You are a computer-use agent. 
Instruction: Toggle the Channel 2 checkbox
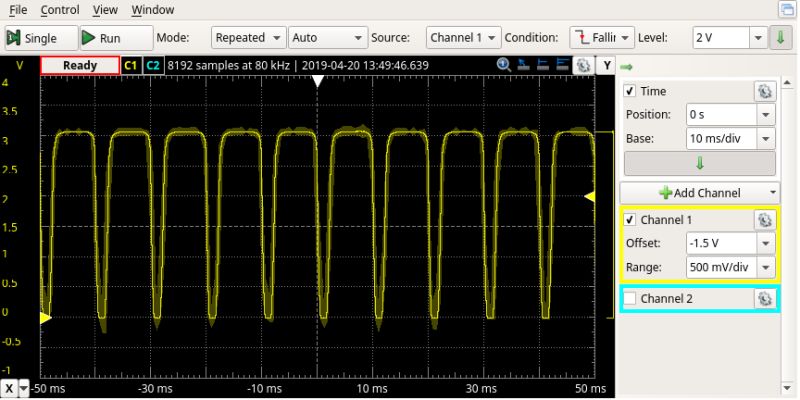(630, 299)
